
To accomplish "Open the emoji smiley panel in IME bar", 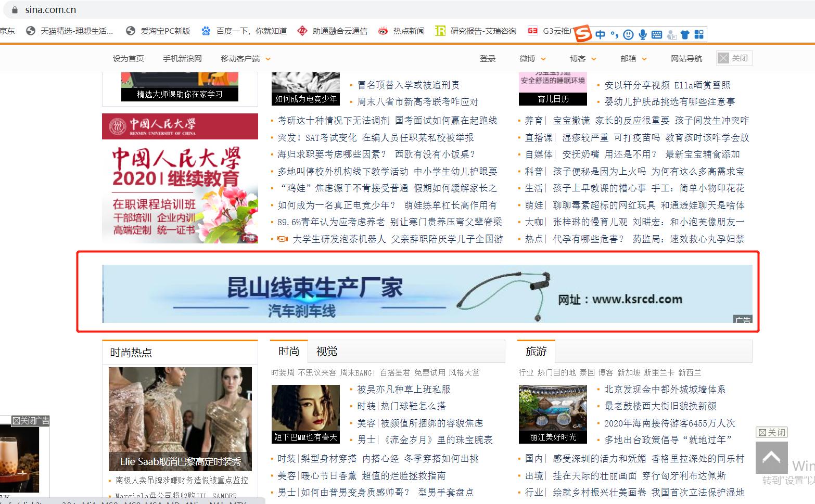I will tap(628, 34).
